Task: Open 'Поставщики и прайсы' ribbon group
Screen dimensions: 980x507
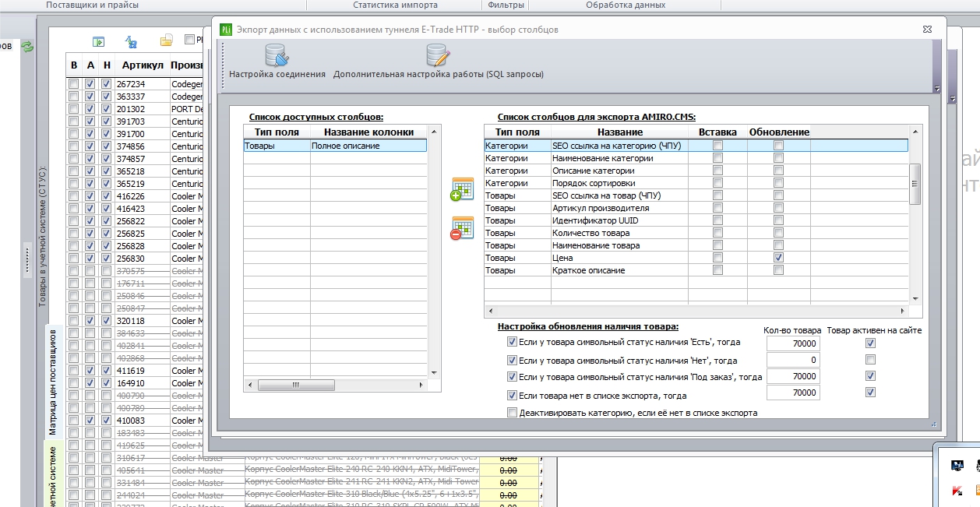Action: [x=92, y=5]
